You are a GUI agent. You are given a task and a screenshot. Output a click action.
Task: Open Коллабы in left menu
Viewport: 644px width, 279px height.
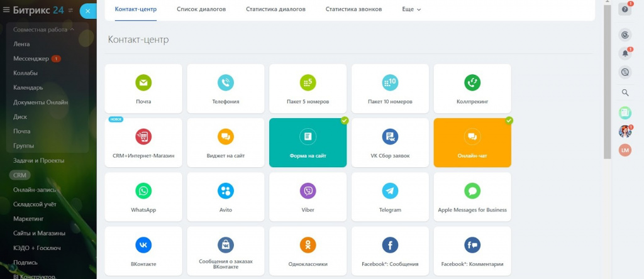25,73
